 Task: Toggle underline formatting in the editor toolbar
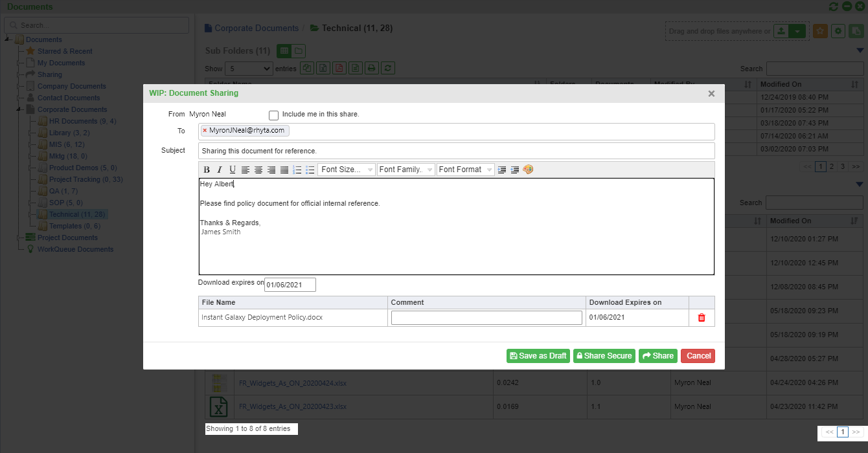pyautogui.click(x=233, y=170)
